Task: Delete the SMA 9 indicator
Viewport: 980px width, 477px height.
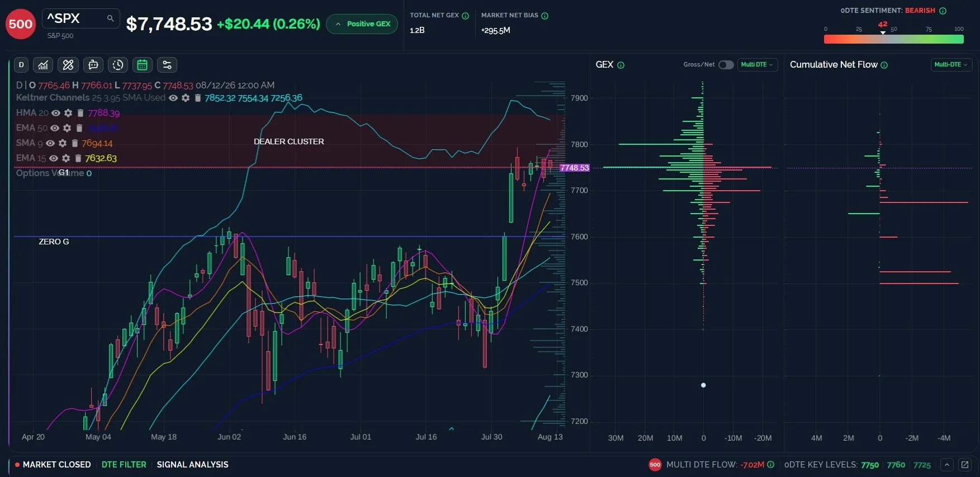Action: (74, 143)
